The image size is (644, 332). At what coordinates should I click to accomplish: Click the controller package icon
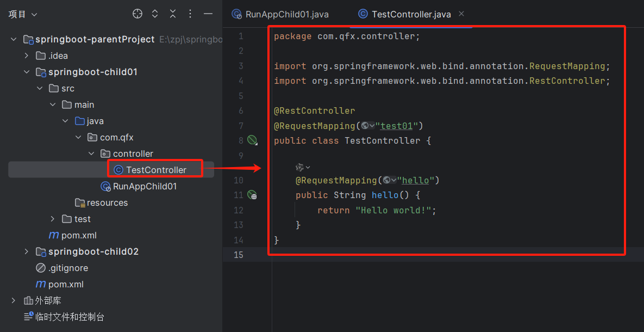click(105, 154)
